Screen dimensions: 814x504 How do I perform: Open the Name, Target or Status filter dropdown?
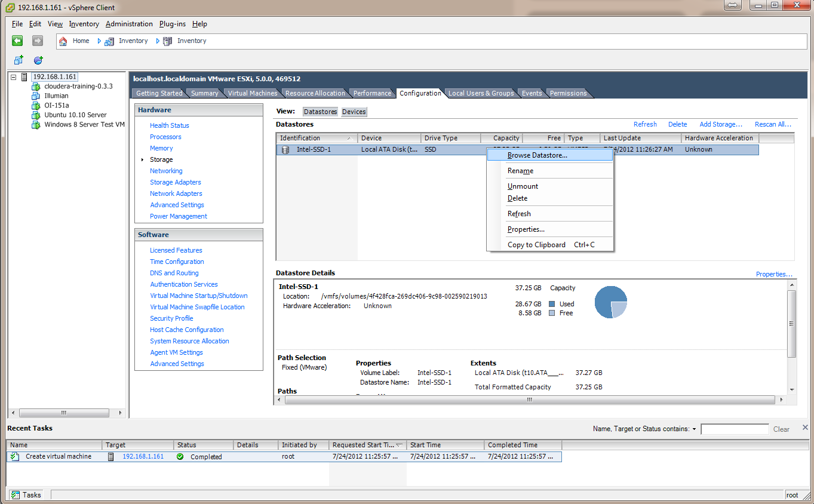click(694, 429)
